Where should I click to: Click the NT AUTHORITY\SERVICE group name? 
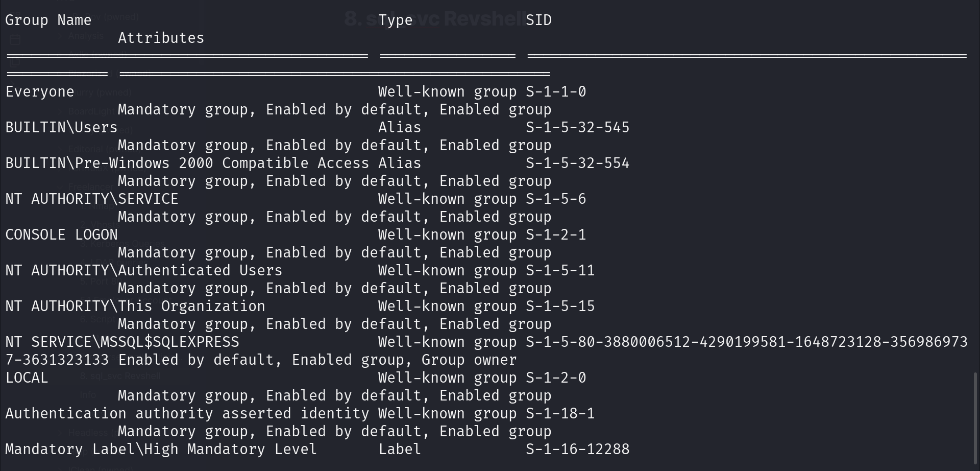(92, 199)
